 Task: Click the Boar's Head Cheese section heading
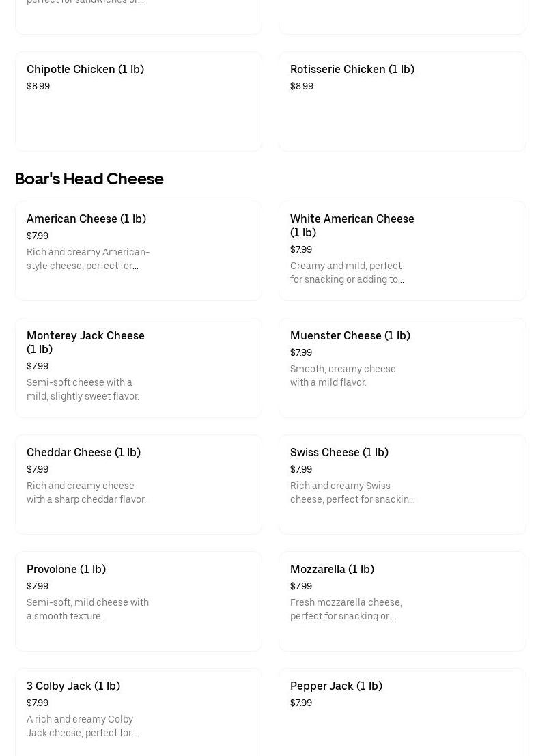89,179
